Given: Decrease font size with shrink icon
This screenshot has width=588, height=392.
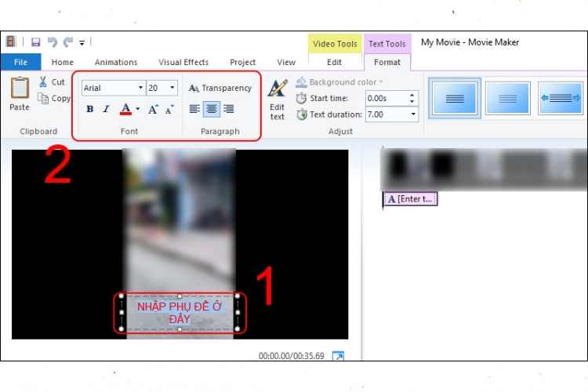Looking at the screenshot, I should [169, 109].
